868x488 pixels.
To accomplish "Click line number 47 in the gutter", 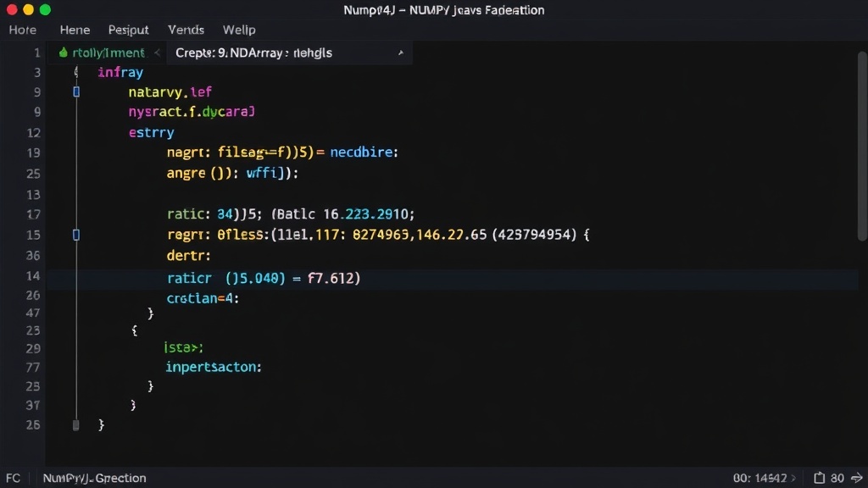I will tap(33, 313).
